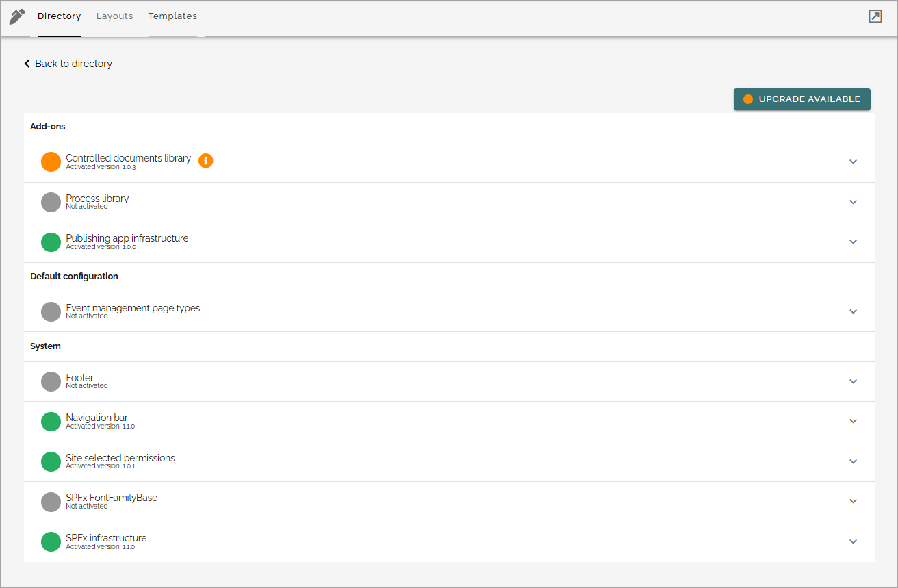Click the Default configuration section header
Viewport: 898px width, 588px height.
click(74, 277)
